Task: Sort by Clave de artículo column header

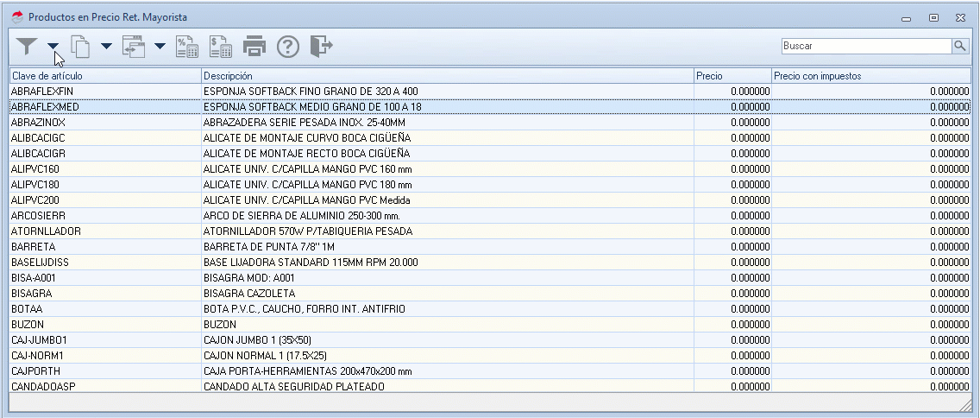Action: click(x=104, y=76)
